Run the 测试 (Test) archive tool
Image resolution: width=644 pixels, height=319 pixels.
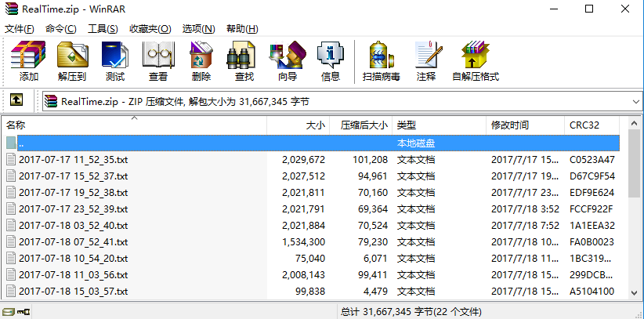(115, 61)
